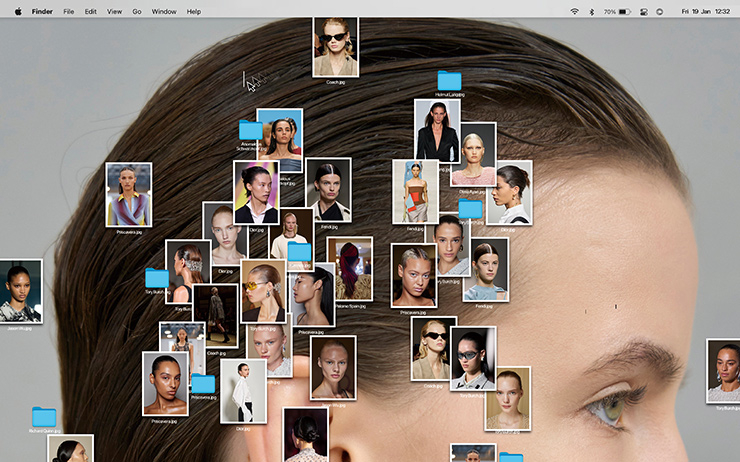Open the Help menu
The width and height of the screenshot is (740, 462).
tap(194, 11)
